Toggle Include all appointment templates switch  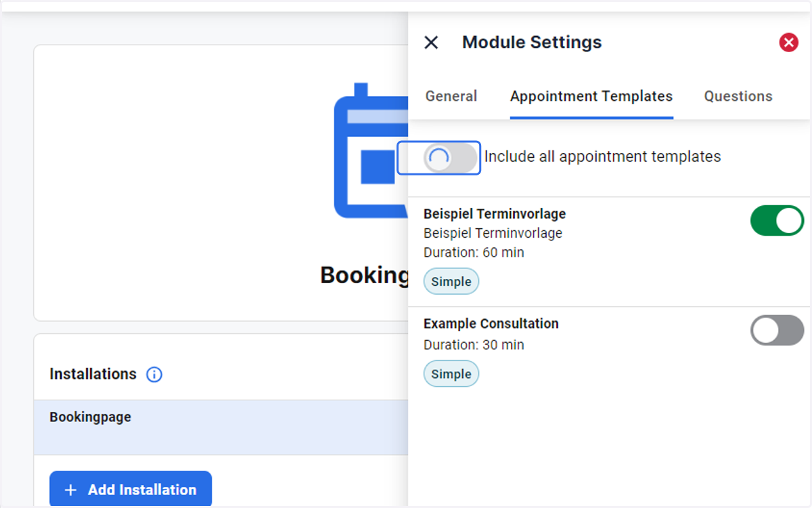[451, 158]
